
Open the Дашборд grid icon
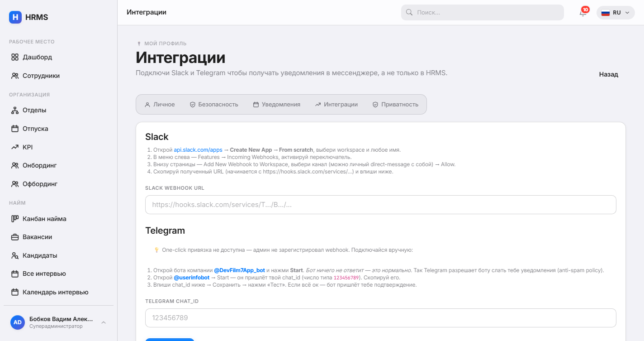15,58
